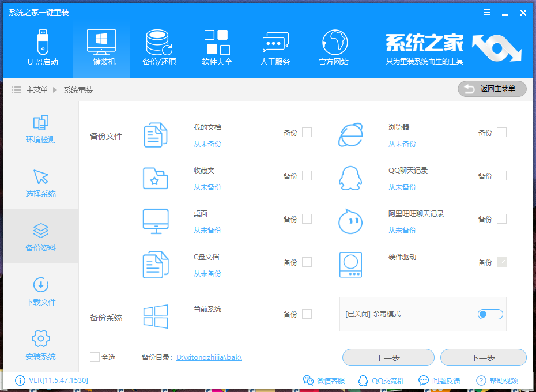
Task: Check 备份 box for 收藏夹
Action: (x=307, y=175)
